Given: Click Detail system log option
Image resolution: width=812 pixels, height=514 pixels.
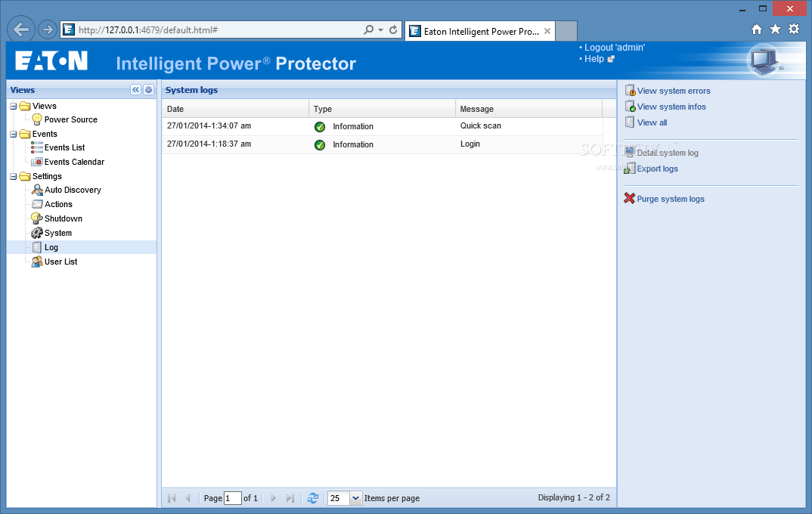Looking at the screenshot, I should pos(668,153).
